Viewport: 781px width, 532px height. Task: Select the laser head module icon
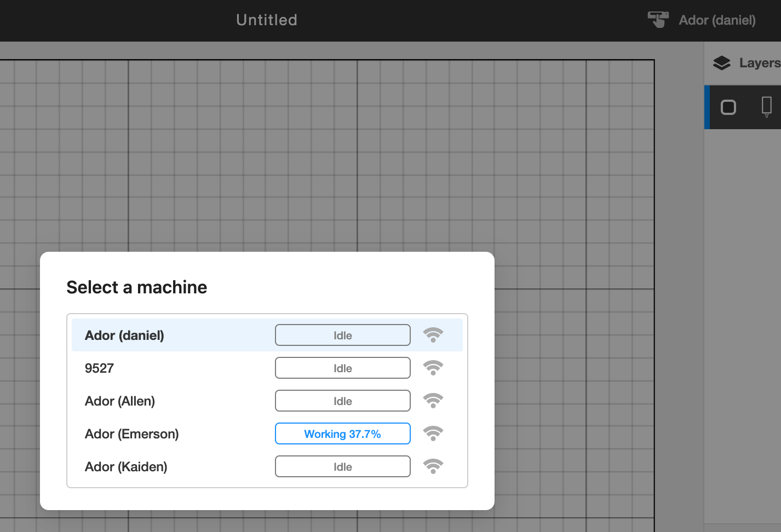[x=767, y=107]
